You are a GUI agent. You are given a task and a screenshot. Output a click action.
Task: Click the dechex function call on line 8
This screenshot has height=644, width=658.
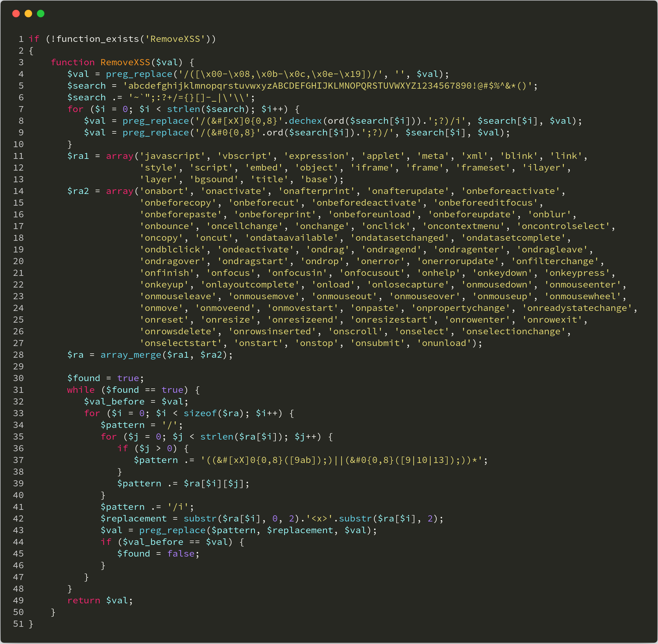point(305,121)
